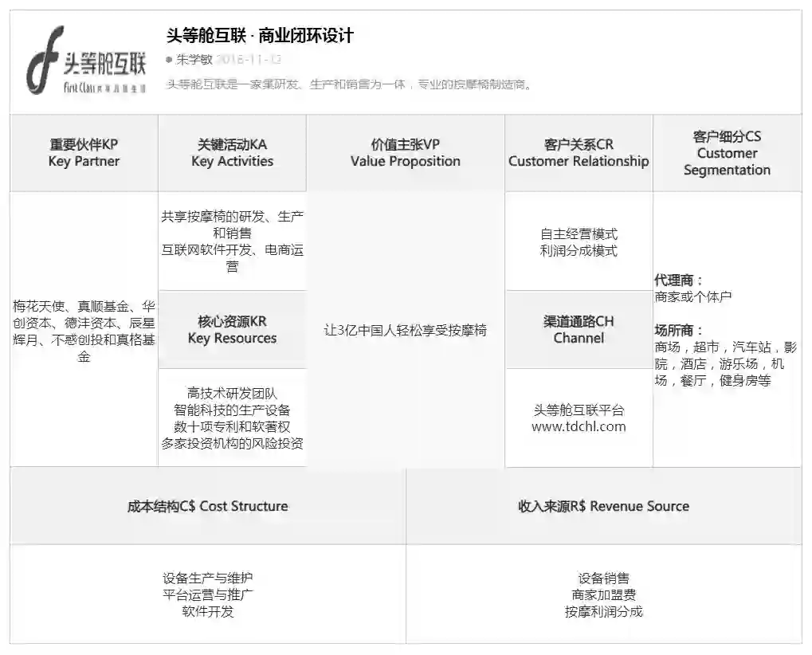Viewport: 812px width, 655px height.
Task: Click the company description line under author
Action: pyautogui.click(x=349, y=84)
